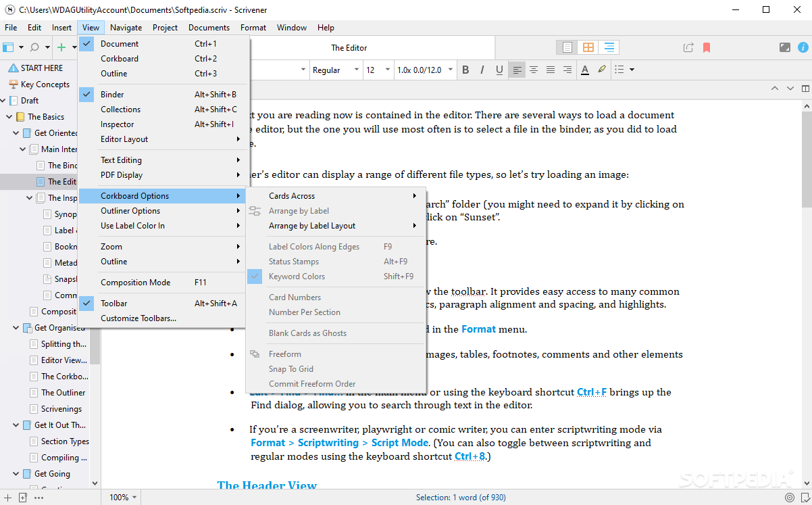Click the red bookmark icon
Screen dimensions: 812x505
tap(707, 47)
